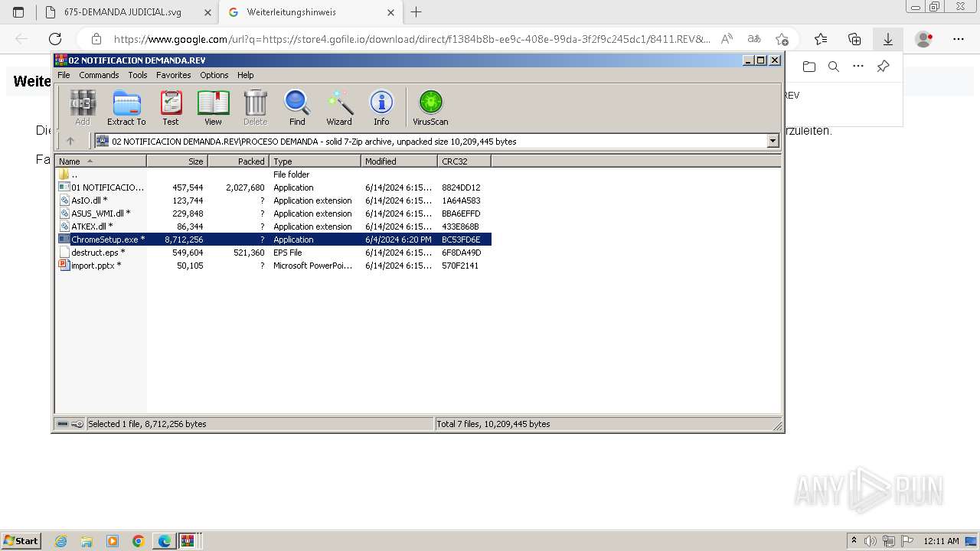Click the taskbar clock 12:11 AM
Viewport: 980px width, 551px height.
tap(941, 541)
